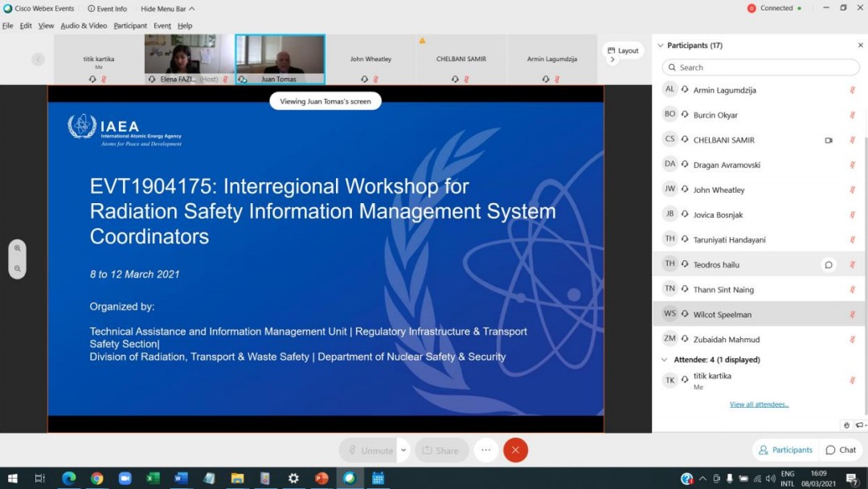Screen dimensions: 868x489
Task: Select John Wheatley participant tile
Action: point(371,59)
